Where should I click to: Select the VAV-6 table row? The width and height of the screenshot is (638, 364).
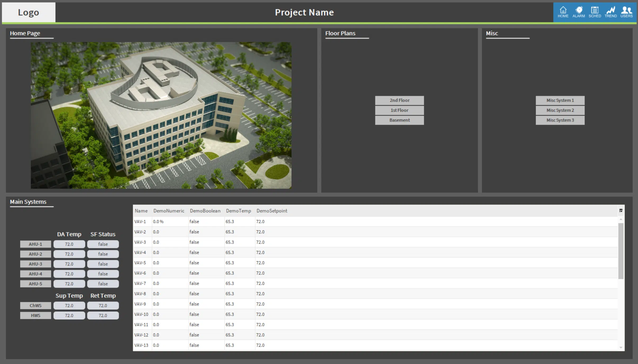(375, 273)
